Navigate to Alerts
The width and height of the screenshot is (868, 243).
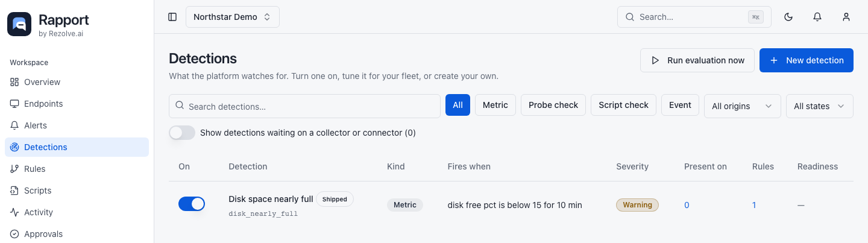[77, 125]
